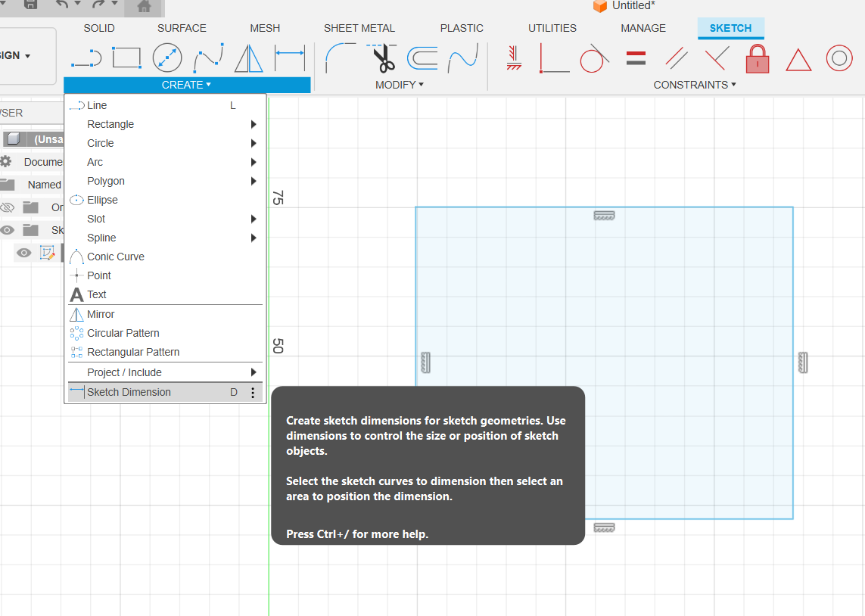
Task: Select the Trim scissors tool
Action: click(382, 58)
